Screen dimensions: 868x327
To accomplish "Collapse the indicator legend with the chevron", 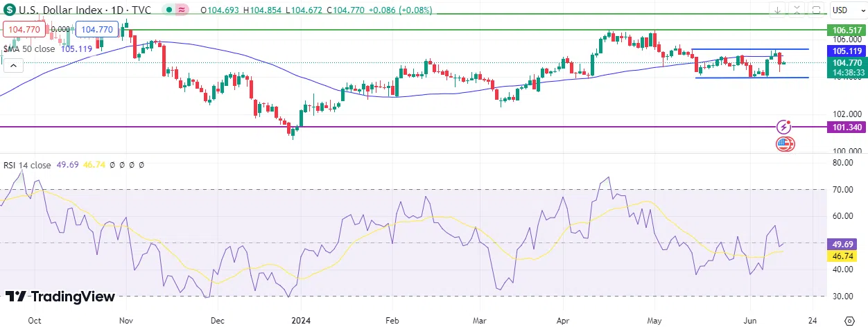I will coord(13,66).
